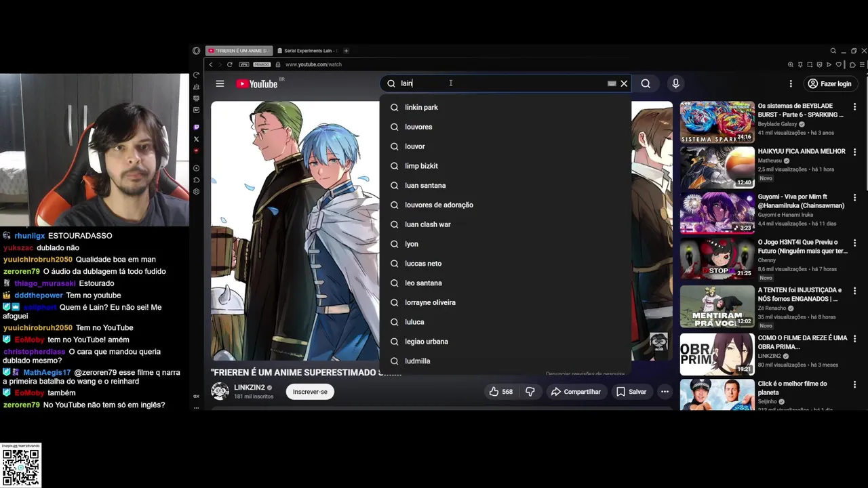
Task: Pick 'luccas neto' from suggestions
Action: pos(505,264)
